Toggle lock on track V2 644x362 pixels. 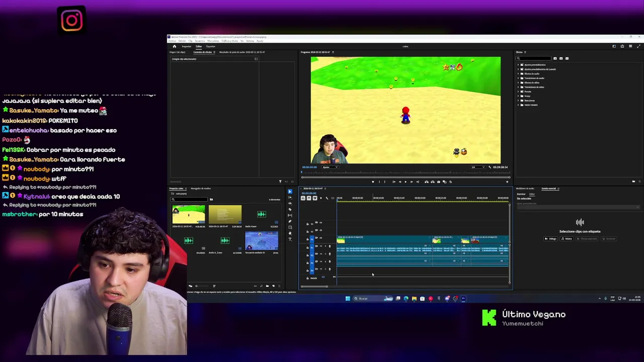tap(307, 231)
